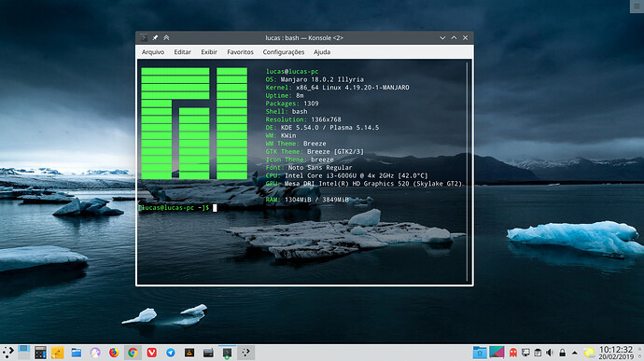Open calendar from the 10:12:32 clock

[616, 353]
